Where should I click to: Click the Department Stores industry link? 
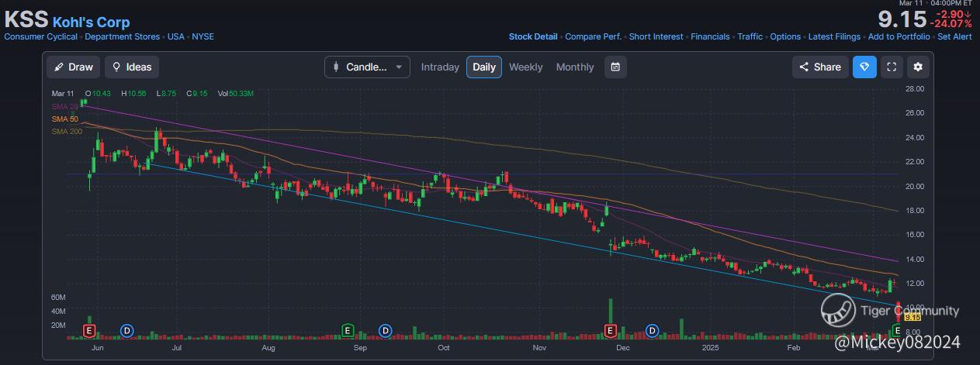pyautogui.click(x=123, y=36)
